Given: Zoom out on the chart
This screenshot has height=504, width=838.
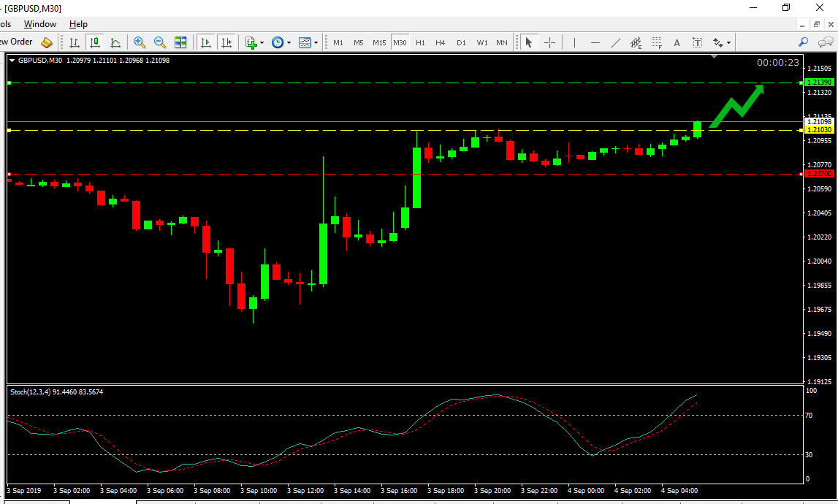Looking at the screenshot, I should tap(160, 42).
